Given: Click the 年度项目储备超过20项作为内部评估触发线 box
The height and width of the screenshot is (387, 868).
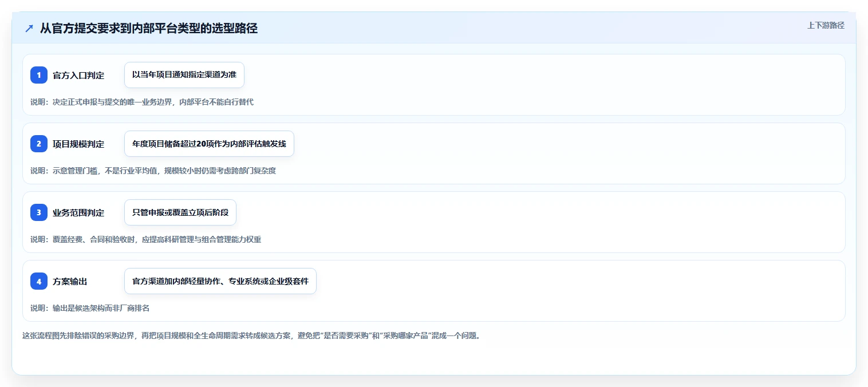Looking at the screenshot, I should 209,144.
